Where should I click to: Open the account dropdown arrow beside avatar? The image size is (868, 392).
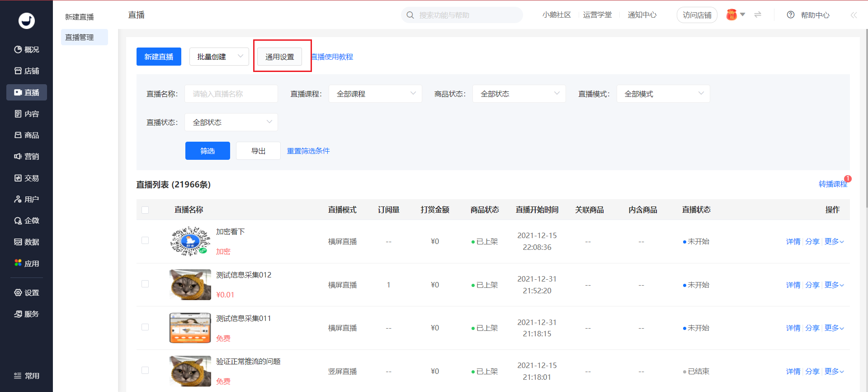(742, 14)
